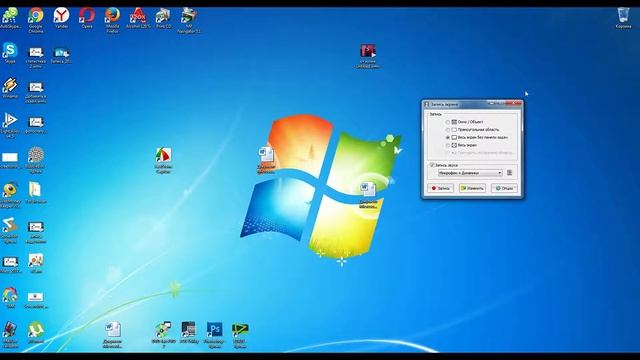Open the Microphone and Speakers audio source dropdown

(x=470, y=173)
